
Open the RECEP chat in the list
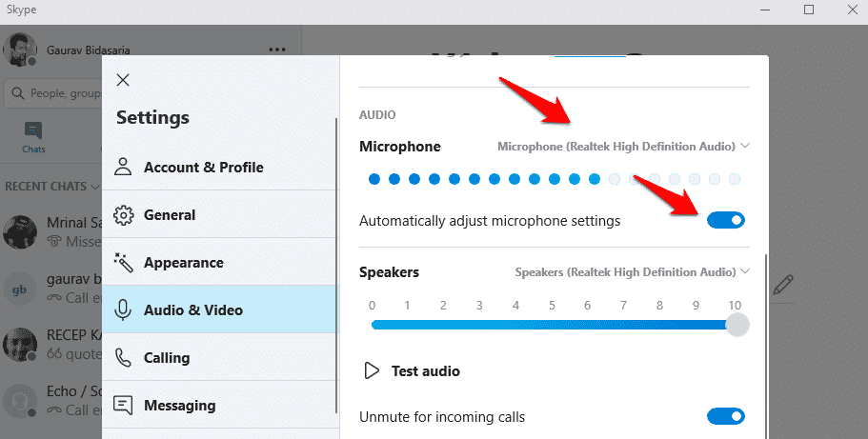pyautogui.click(x=52, y=344)
